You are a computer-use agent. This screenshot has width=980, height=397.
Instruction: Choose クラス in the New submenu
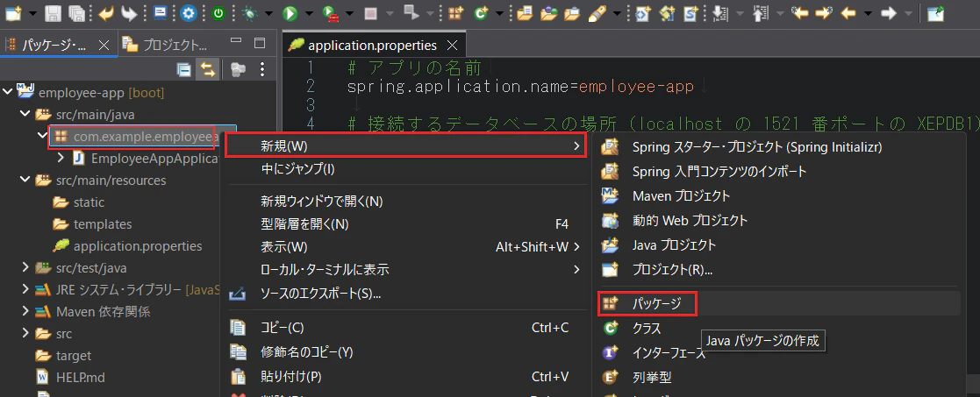[x=779, y=328]
